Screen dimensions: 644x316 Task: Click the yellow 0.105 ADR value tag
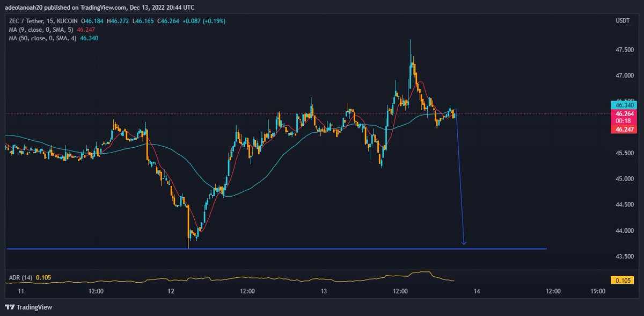coord(622,280)
